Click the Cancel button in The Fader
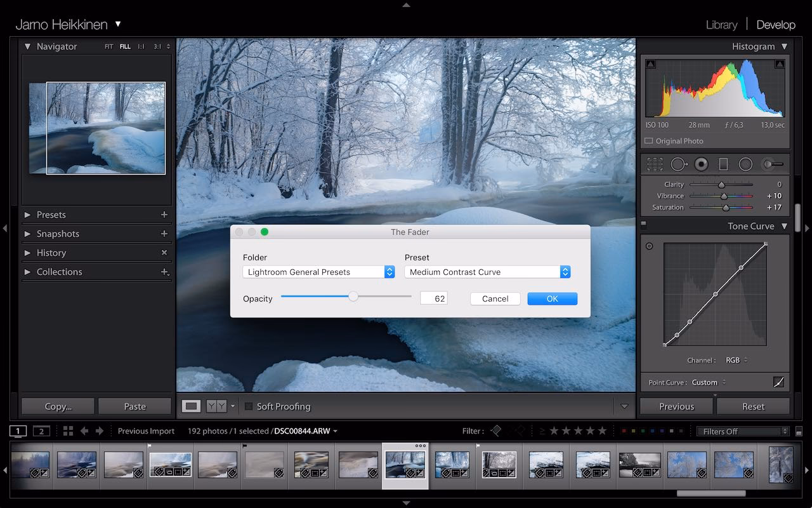Screen dimensions: 812x508 click(x=495, y=298)
